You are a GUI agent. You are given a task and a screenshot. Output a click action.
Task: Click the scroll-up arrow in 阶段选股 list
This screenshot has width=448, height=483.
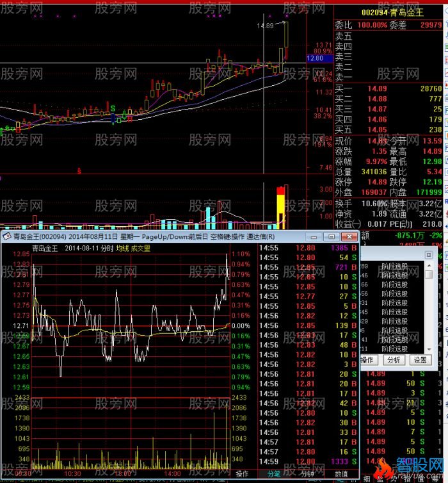click(429, 265)
